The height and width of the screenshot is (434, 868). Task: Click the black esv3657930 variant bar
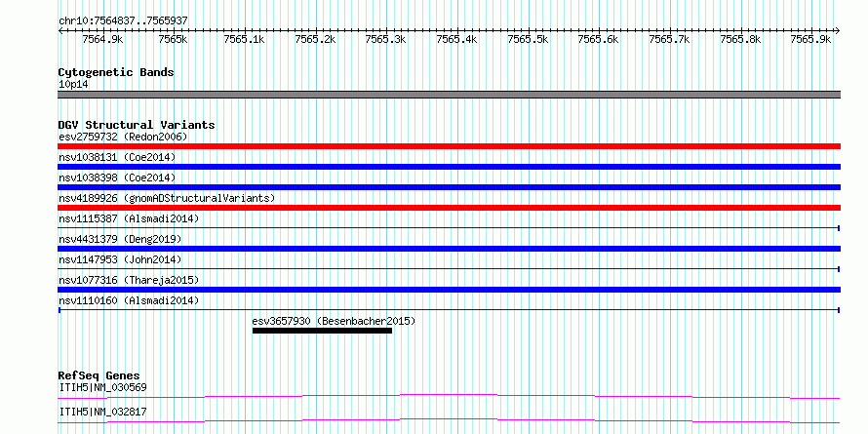(x=322, y=331)
